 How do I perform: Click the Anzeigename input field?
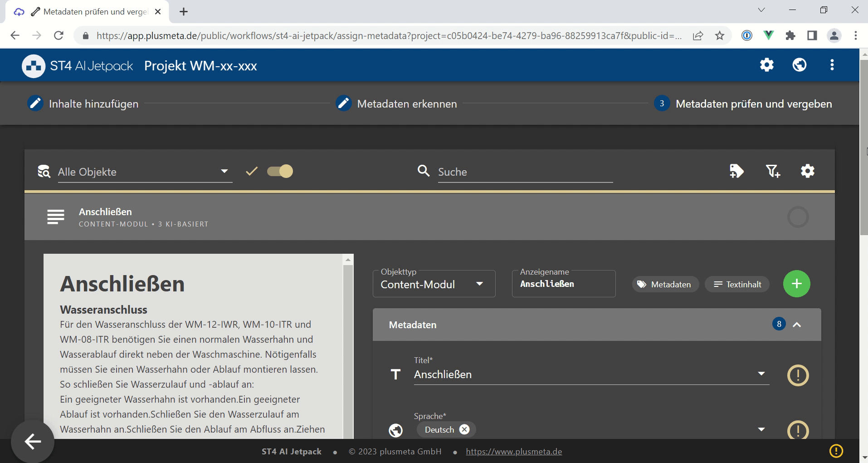coord(564,284)
